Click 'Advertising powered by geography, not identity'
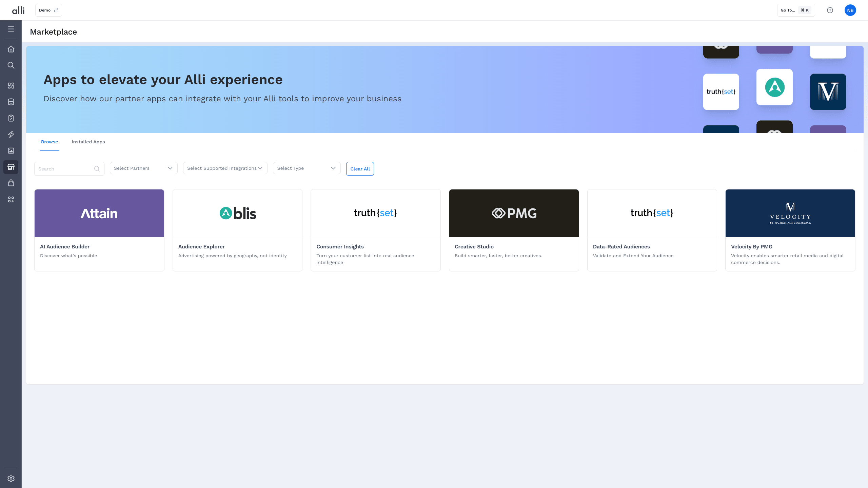Viewport: 868px width, 488px height. 233,256
